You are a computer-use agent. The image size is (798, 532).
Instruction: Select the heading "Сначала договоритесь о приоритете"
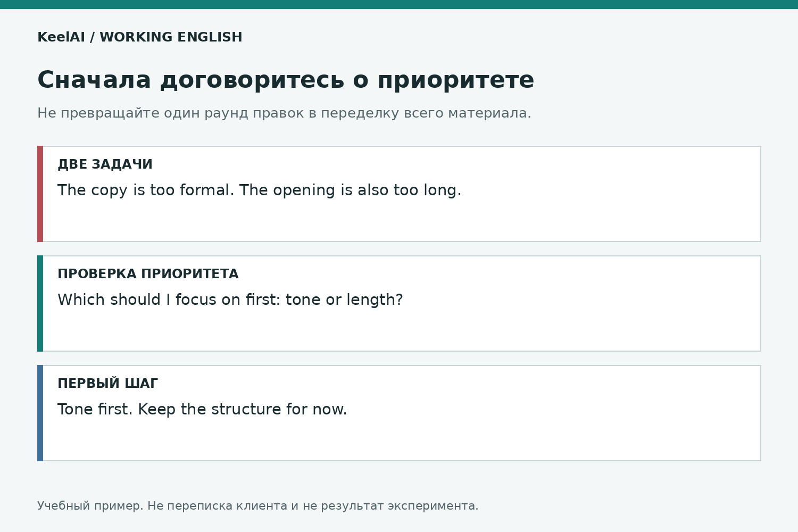pyautogui.click(x=286, y=80)
